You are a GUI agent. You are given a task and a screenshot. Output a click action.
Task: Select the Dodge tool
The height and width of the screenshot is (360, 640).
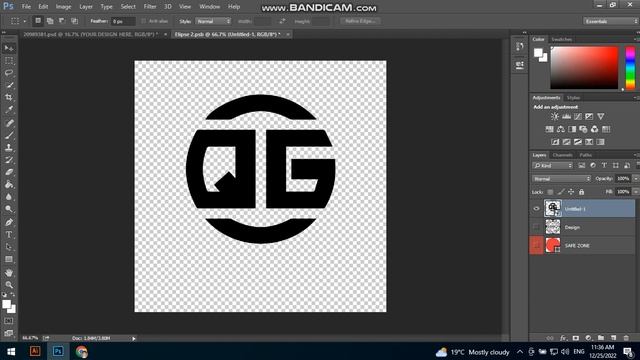click(9, 209)
